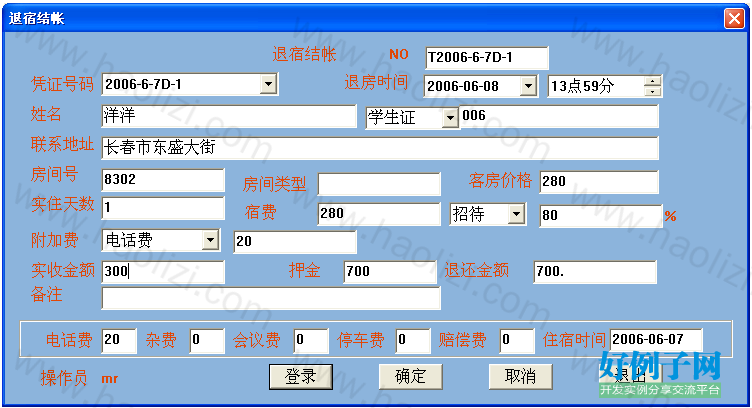Click the 客房价格 field showing 280
This screenshot has width=752, height=408.
(x=599, y=182)
